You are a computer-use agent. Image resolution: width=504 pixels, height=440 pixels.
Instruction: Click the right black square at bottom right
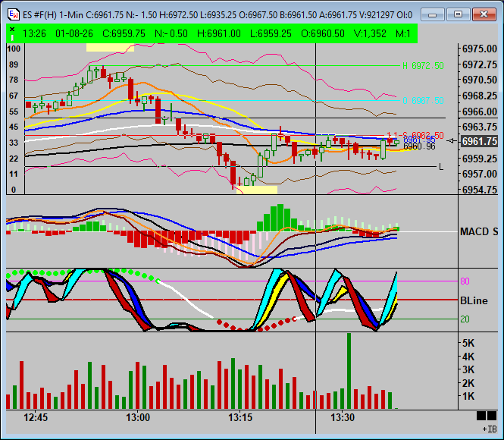[x=491, y=416]
